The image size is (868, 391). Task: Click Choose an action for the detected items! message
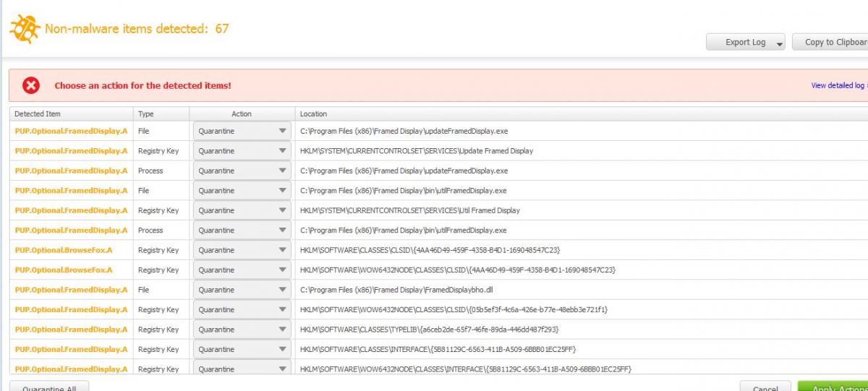click(x=143, y=86)
